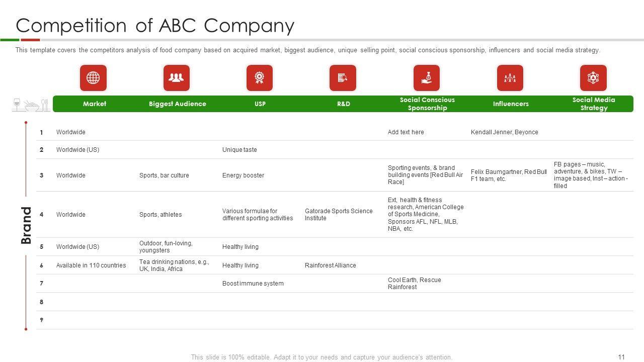Click the R&D document search icon
The height and width of the screenshot is (362, 644).
coord(343,78)
